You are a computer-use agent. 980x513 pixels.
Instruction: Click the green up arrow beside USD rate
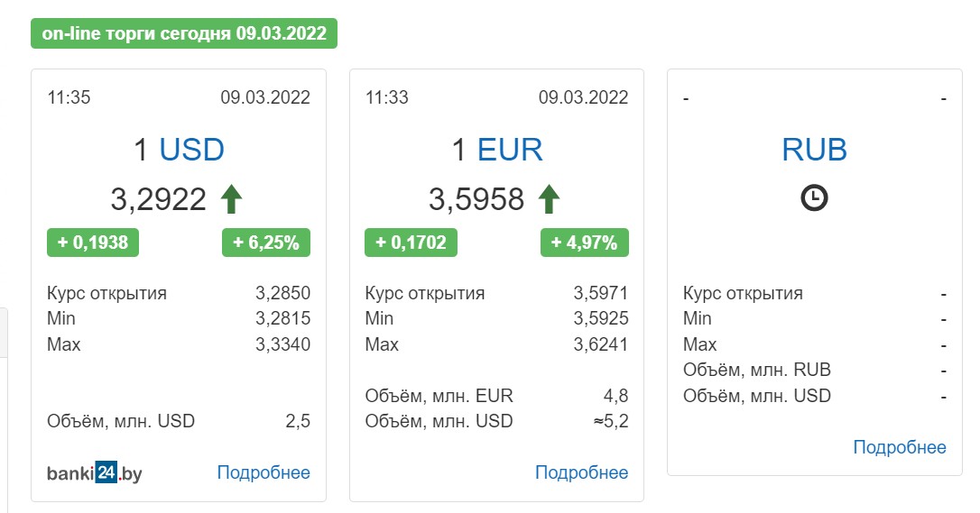point(231,199)
